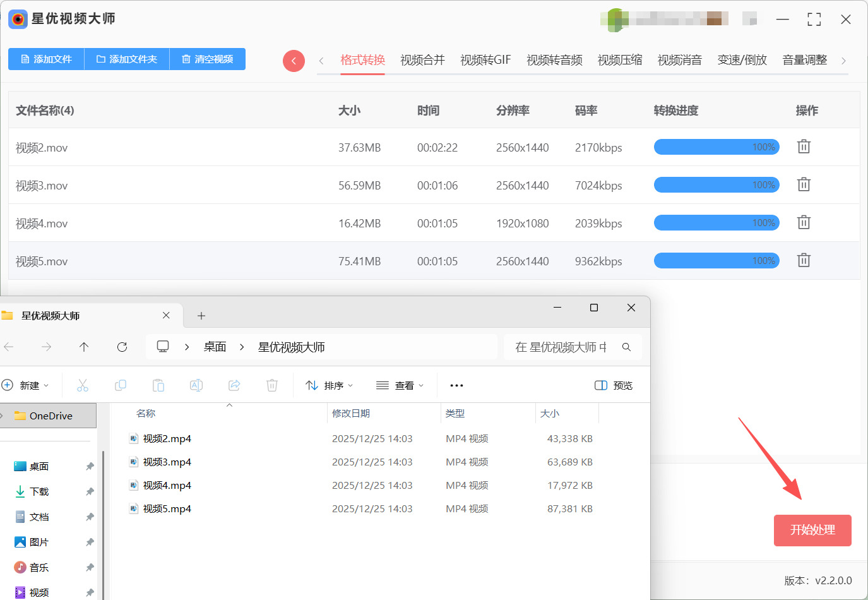868x600 pixels.
Task: Delete 视频2.mov using its trash icon
Action: 804,147
